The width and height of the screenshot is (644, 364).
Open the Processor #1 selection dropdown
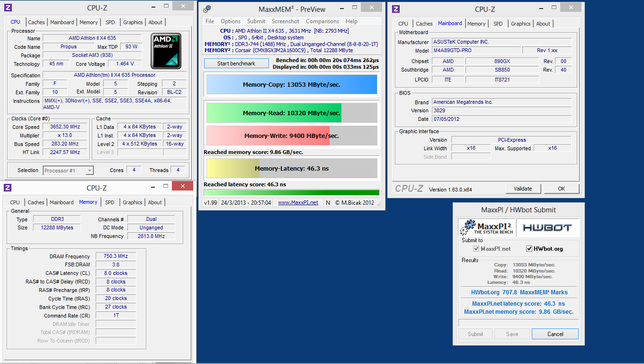click(68, 171)
